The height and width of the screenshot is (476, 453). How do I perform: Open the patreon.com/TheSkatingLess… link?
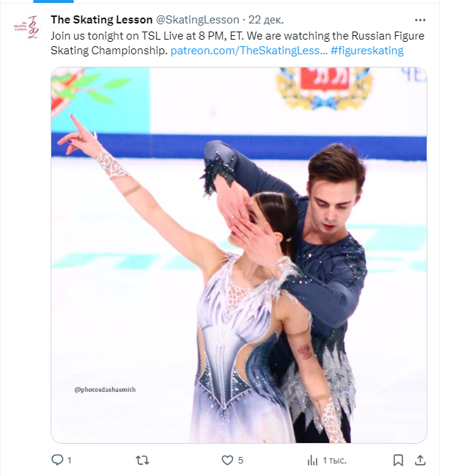point(248,51)
